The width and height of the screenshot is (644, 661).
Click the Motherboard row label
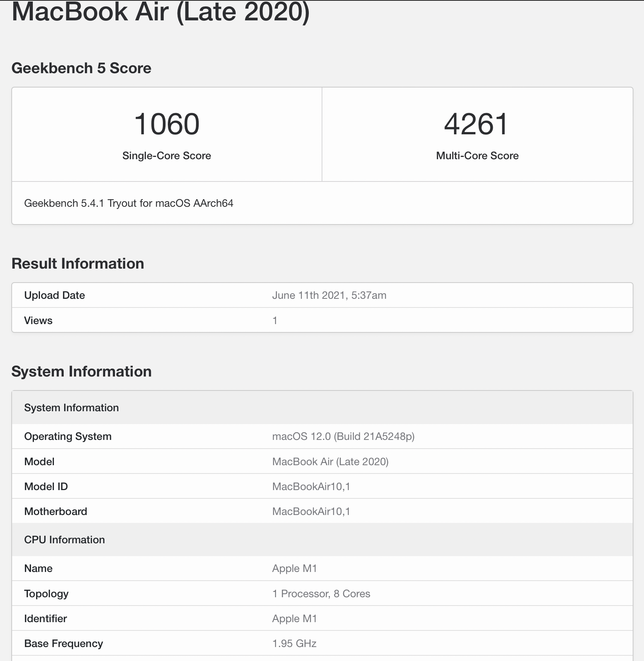point(55,512)
